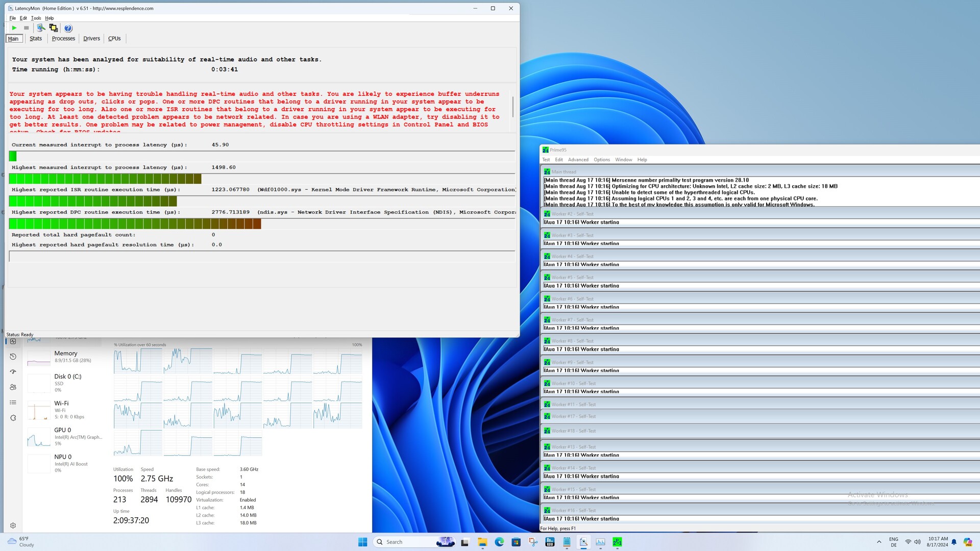Click the help question mark icon
Image resolution: width=980 pixels, height=551 pixels.
tap(68, 28)
